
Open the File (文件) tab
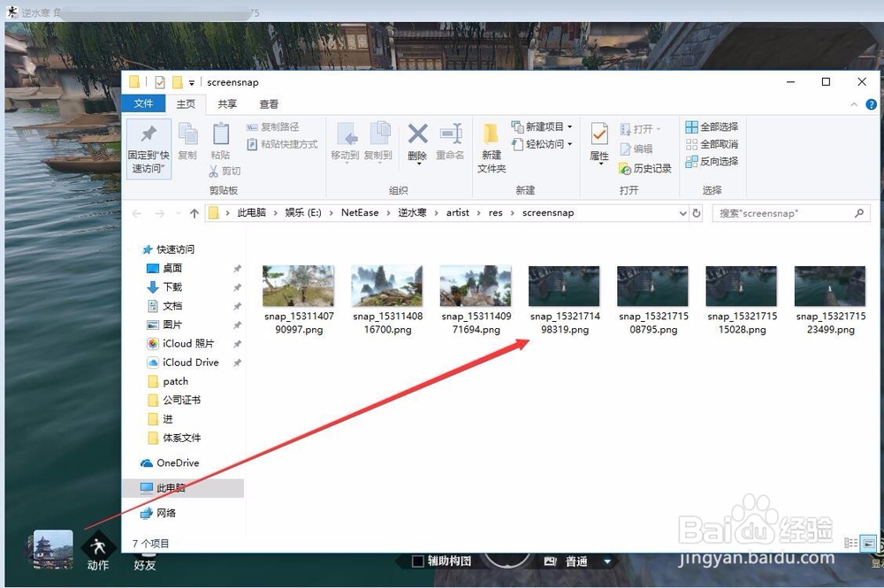[x=143, y=103]
